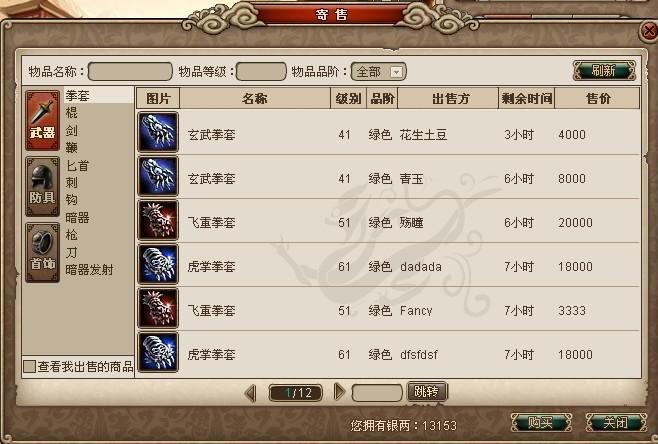Sort by 售价 column header
The image size is (658, 444).
[598, 99]
